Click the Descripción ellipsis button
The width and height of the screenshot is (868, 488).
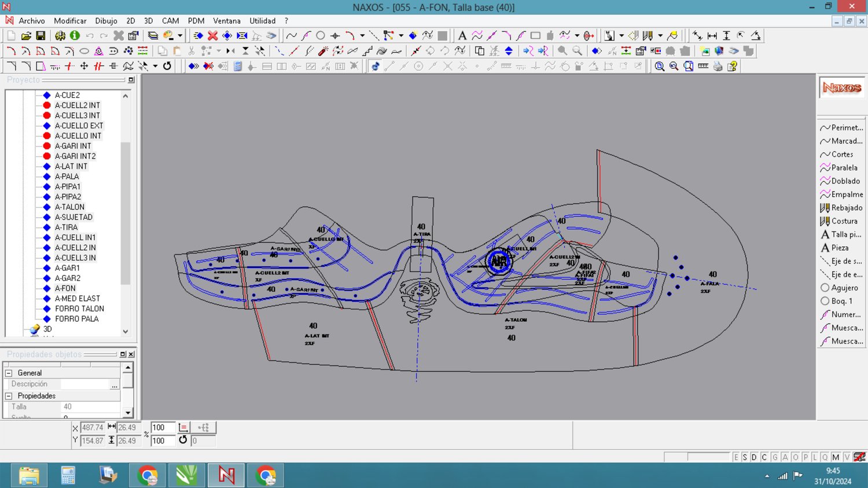click(115, 384)
